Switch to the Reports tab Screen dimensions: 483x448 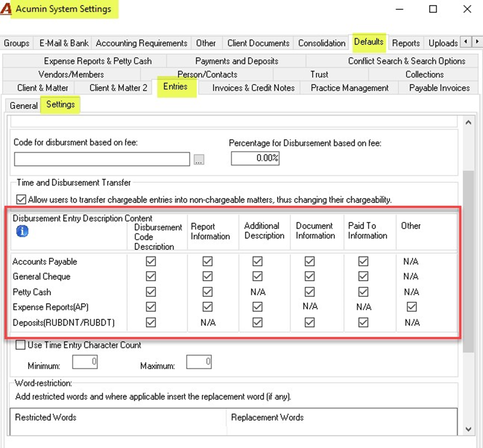(406, 43)
